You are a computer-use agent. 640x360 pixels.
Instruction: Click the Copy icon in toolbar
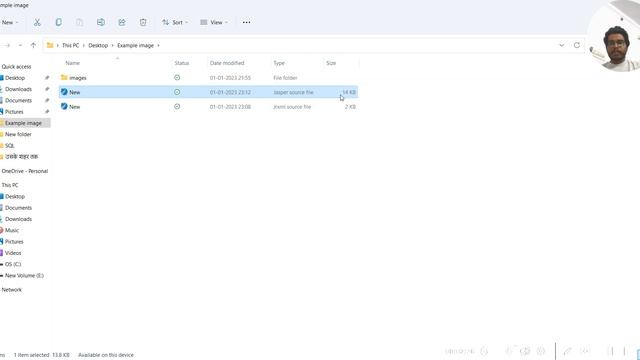(58, 22)
